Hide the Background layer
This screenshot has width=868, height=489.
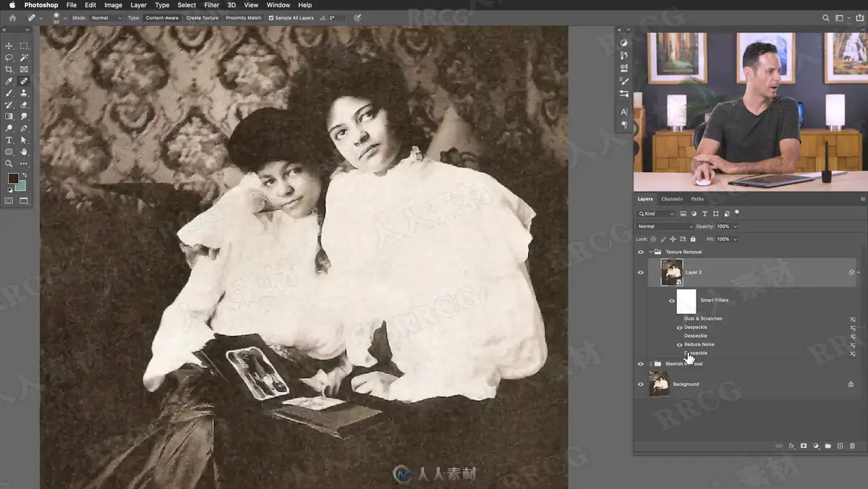coord(640,384)
